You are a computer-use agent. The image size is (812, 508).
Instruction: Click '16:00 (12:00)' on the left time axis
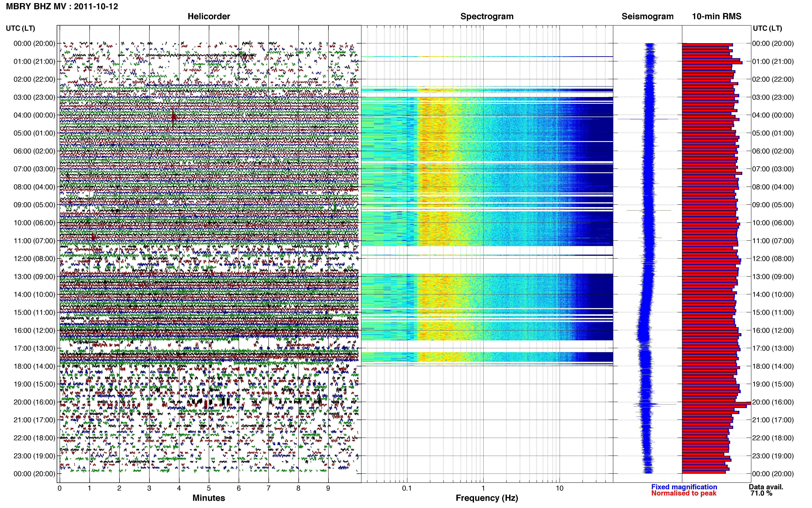point(34,331)
